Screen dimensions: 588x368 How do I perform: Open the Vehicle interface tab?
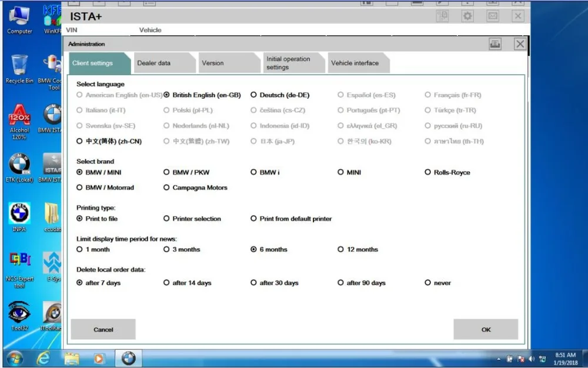coord(358,63)
